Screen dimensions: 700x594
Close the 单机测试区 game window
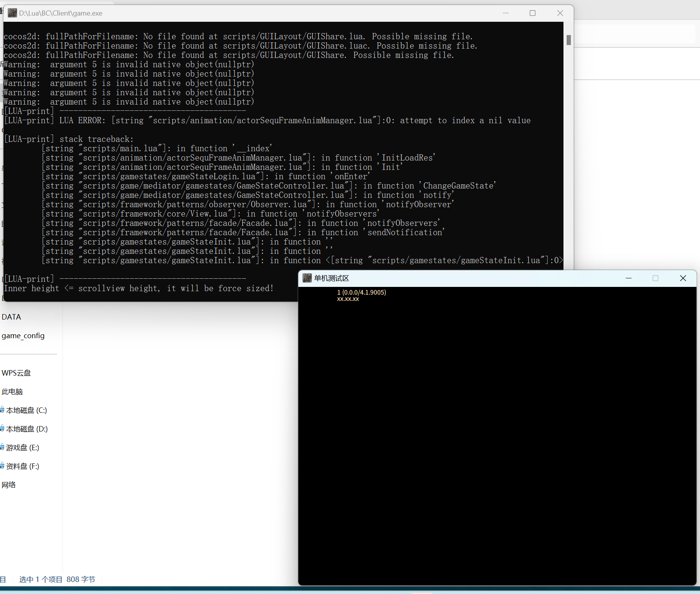(x=683, y=278)
